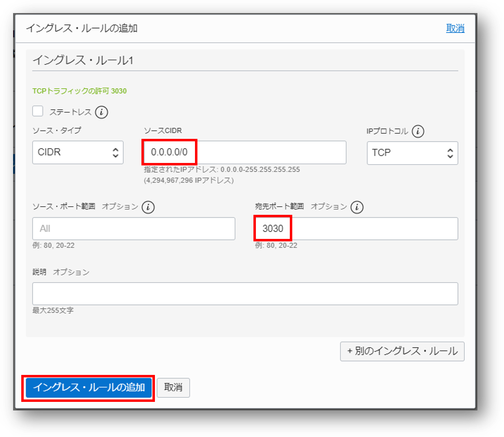Viewport: 504px width, 437px height.
Task: Click the info icon beside ステートレス
Action: coord(101,112)
